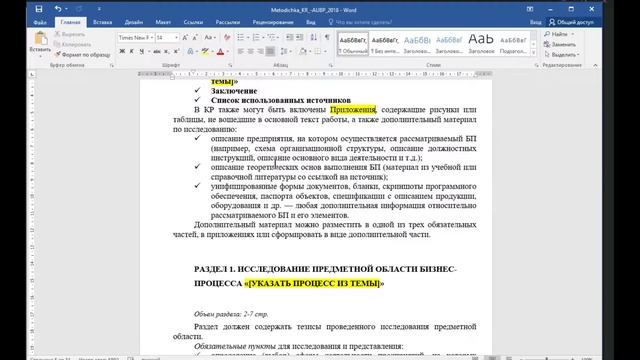Open the font size dropdown showing 14
The image size is (640, 360).
coord(176,38)
